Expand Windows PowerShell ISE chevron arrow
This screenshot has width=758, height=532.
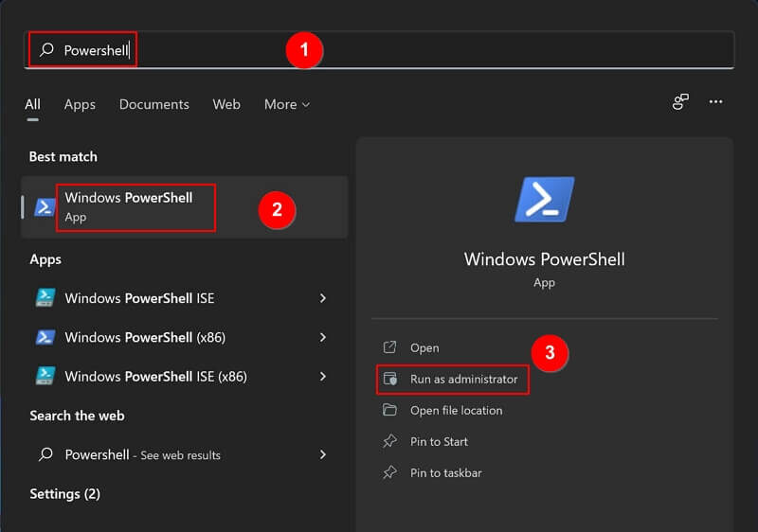[x=323, y=298]
